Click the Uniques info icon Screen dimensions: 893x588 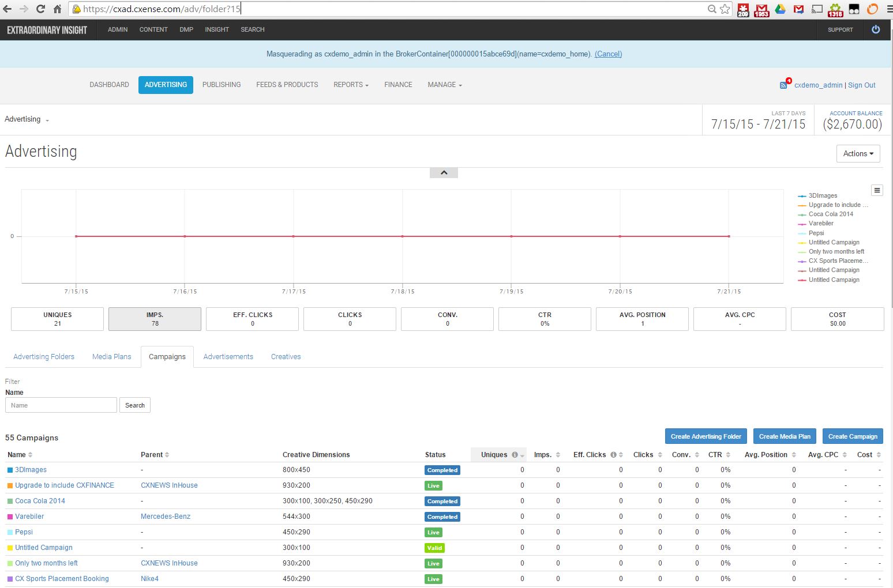pos(515,455)
